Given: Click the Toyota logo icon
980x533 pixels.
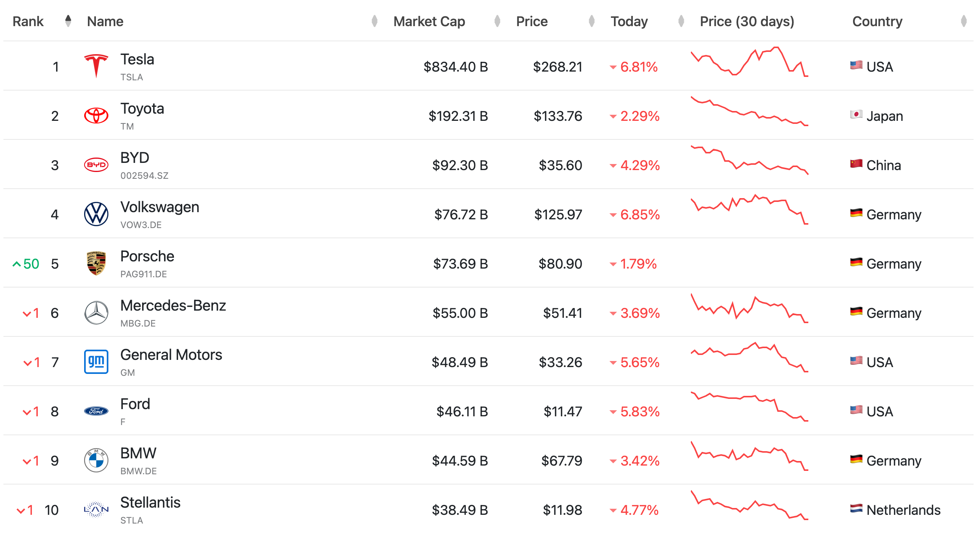Looking at the screenshot, I should (x=96, y=116).
